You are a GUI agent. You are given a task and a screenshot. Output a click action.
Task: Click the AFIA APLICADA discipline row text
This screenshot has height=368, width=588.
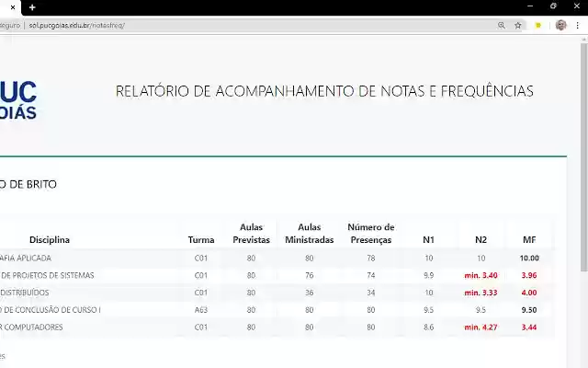(x=26, y=258)
